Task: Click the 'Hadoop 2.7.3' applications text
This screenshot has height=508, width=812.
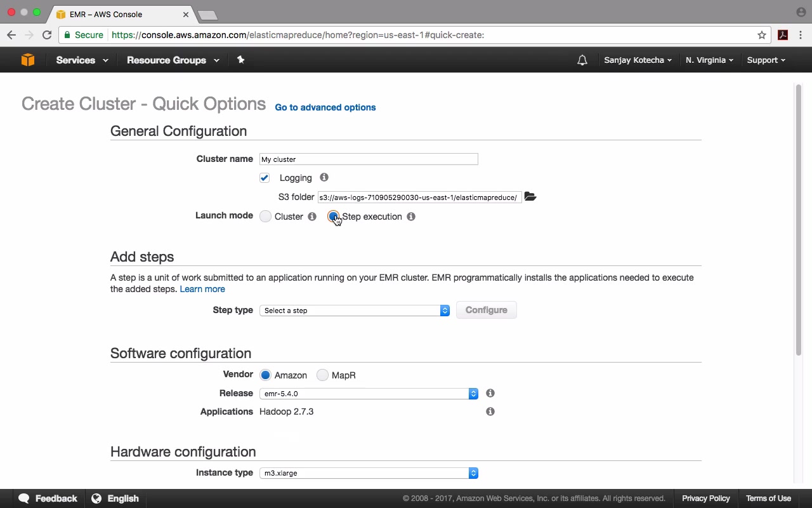Action: click(x=287, y=411)
